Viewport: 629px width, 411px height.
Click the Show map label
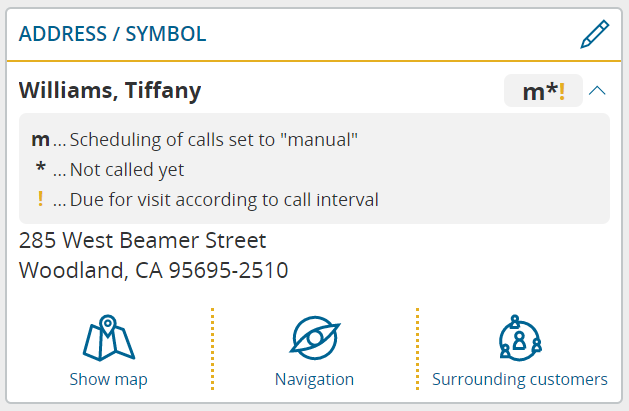click(109, 379)
